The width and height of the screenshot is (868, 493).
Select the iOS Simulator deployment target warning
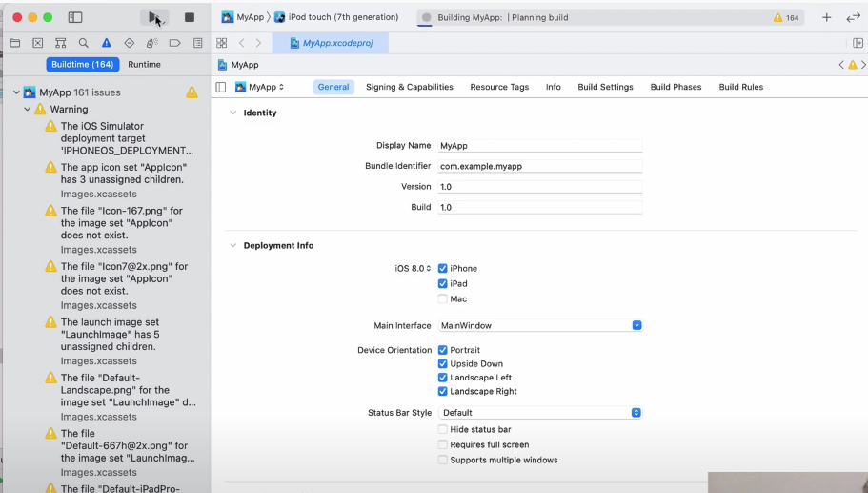pyautogui.click(x=121, y=138)
